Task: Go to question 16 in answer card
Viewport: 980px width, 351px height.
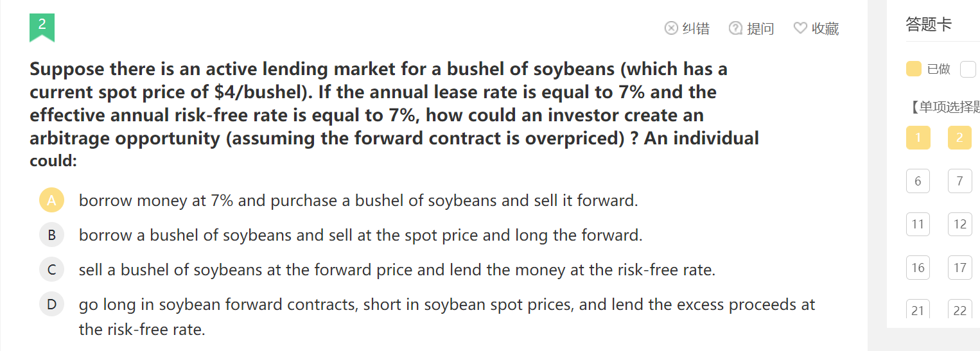Action: click(x=918, y=268)
